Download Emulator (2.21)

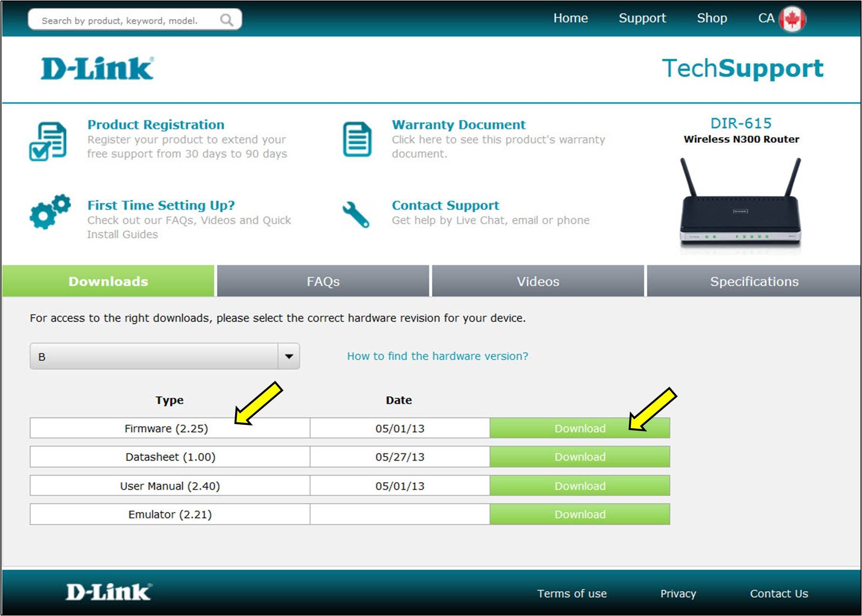(580, 514)
